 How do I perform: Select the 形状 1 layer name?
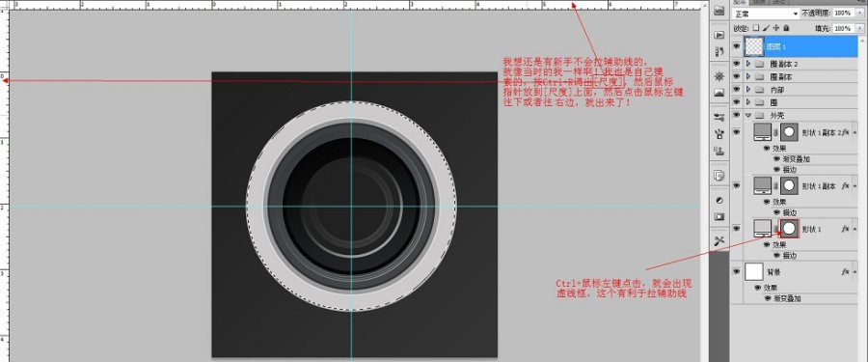812,229
